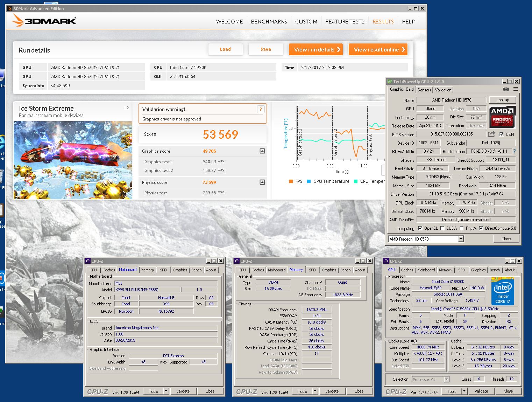Click the CPU Intel Core i7 5930K run detail
Screen dimensions: 532x402
[214, 68]
